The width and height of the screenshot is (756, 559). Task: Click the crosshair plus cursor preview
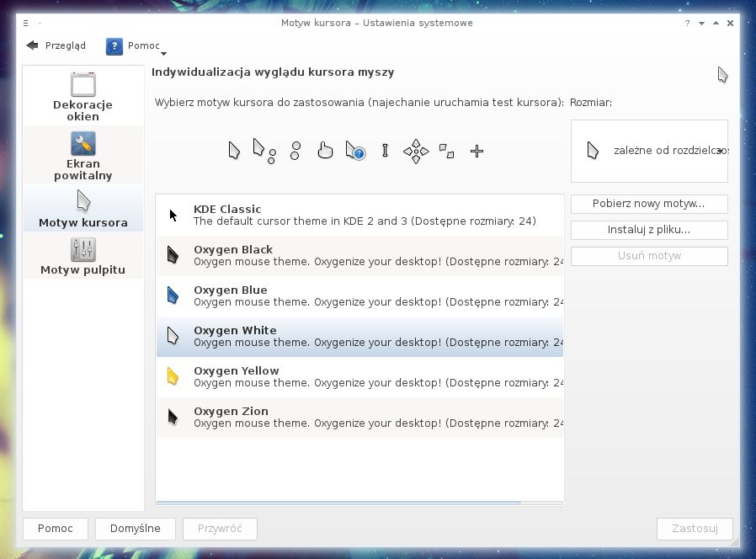coord(476,151)
